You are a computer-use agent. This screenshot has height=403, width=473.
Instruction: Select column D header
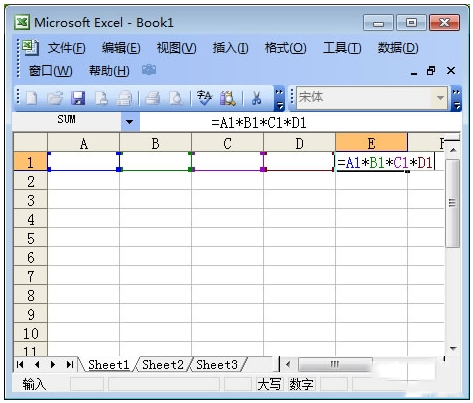[x=299, y=143]
